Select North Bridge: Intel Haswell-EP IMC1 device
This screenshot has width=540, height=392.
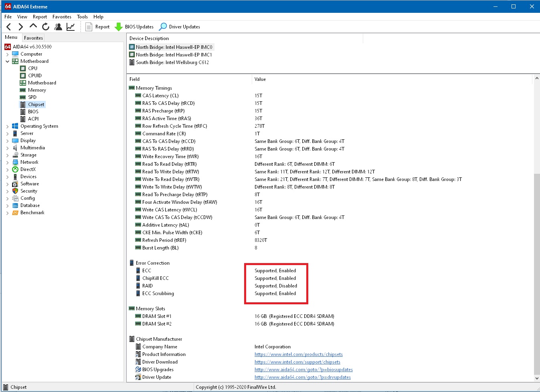171,55
